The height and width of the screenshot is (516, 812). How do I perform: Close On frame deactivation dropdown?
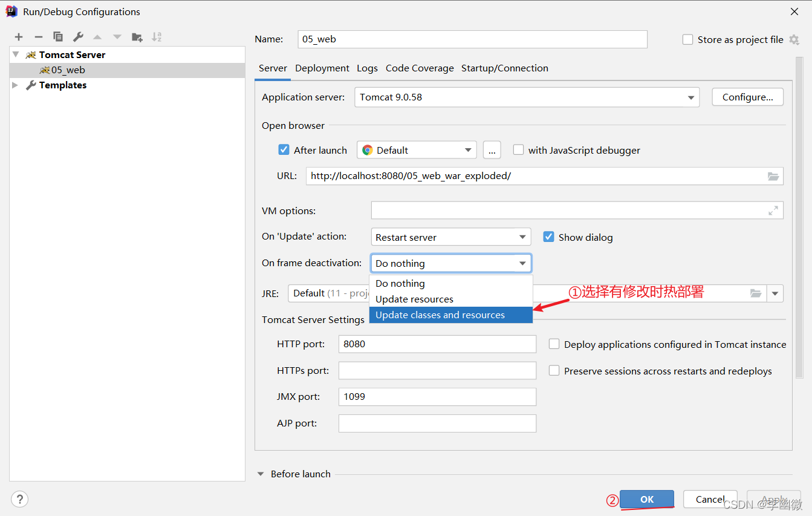(450, 263)
